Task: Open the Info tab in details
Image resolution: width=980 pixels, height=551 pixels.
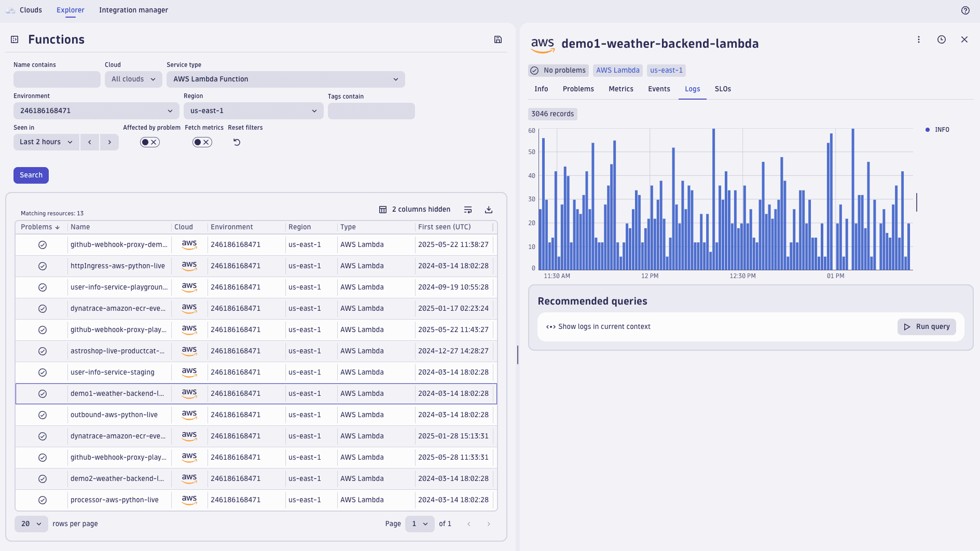Action: [541, 89]
